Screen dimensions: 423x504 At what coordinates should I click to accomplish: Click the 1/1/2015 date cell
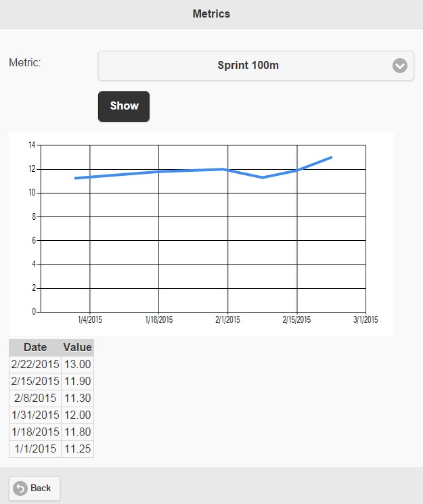point(35,449)
